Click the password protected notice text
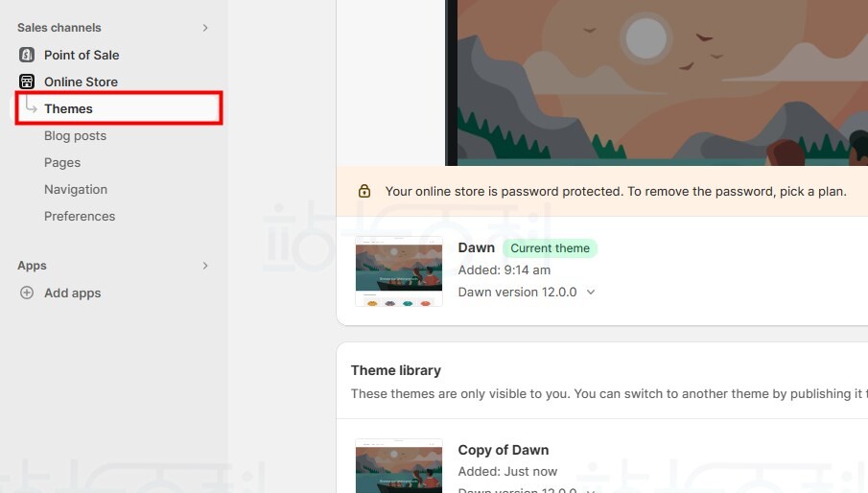The image size is (868, 493). [x=616, y=192]
